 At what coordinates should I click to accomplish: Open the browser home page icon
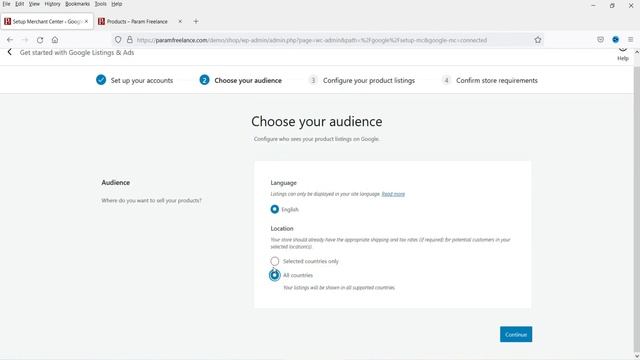click(55, 40)
